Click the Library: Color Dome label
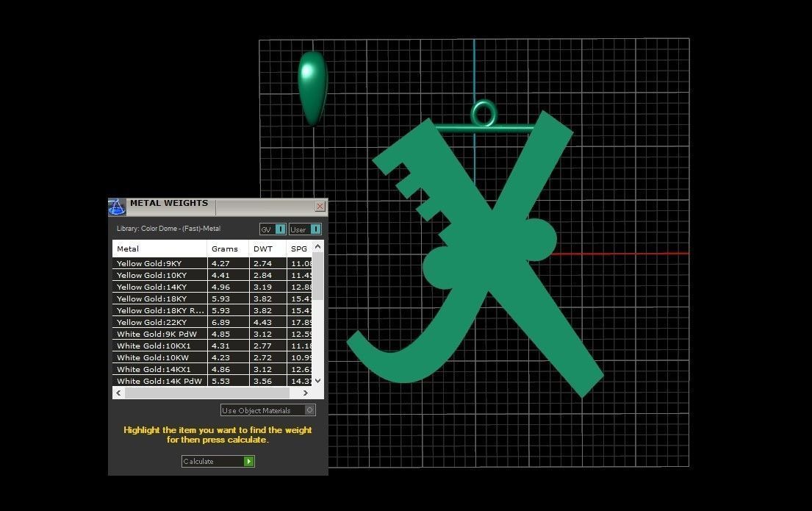 pyautogui.click(x=168, y=229)
